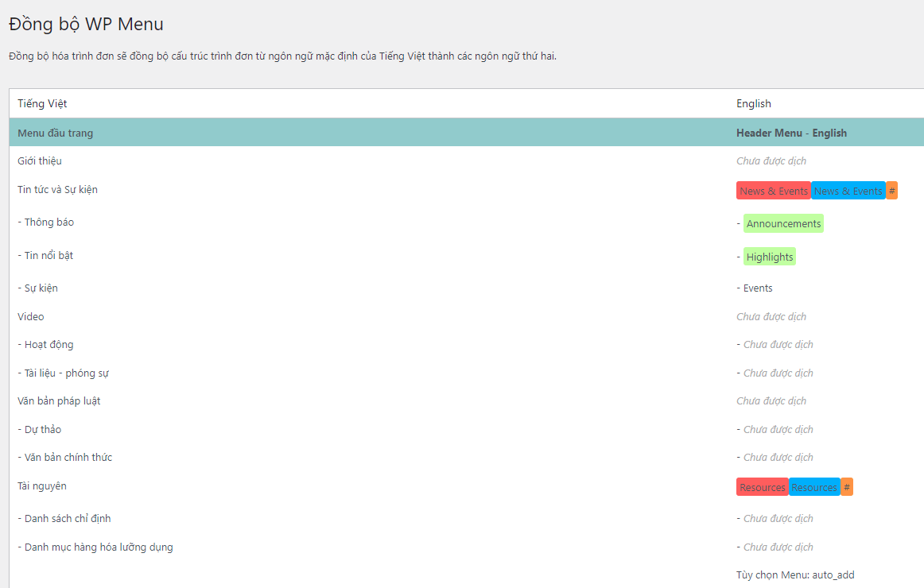Click the '- Events' English entry

[755, 288]
